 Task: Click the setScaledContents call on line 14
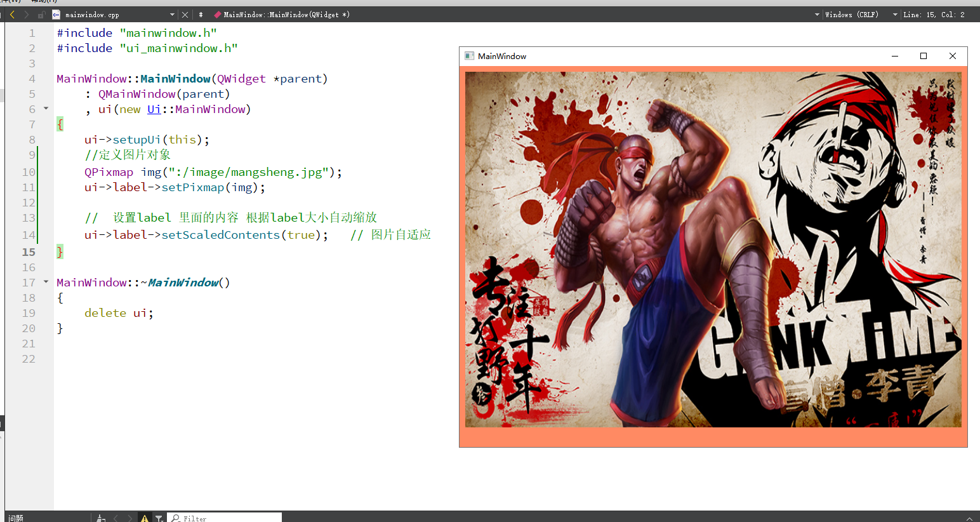220,235
